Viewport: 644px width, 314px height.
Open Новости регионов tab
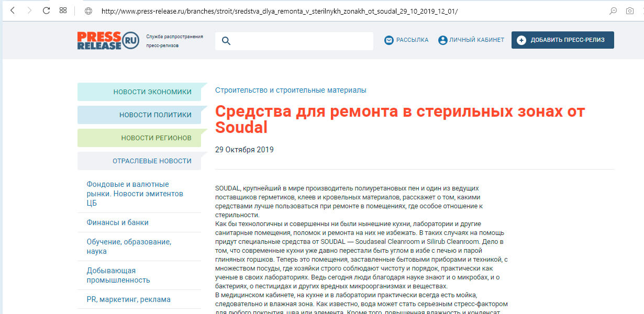click(139, 138)
